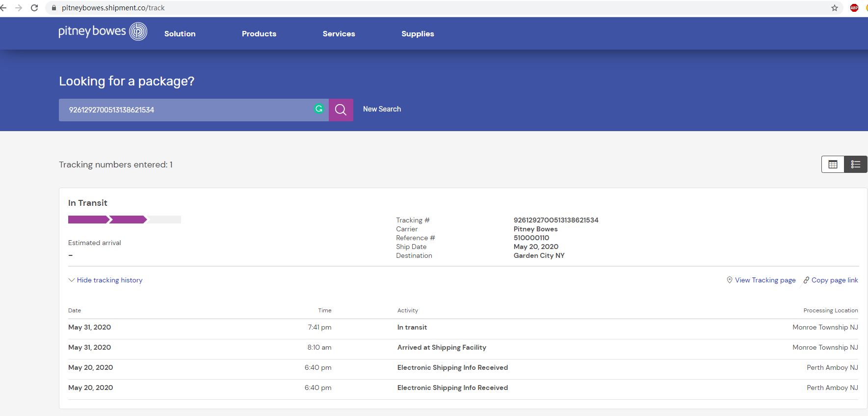This screenshot has width=868, height=416.
Task: Switch to table grid view
Action: pos(833,165)
